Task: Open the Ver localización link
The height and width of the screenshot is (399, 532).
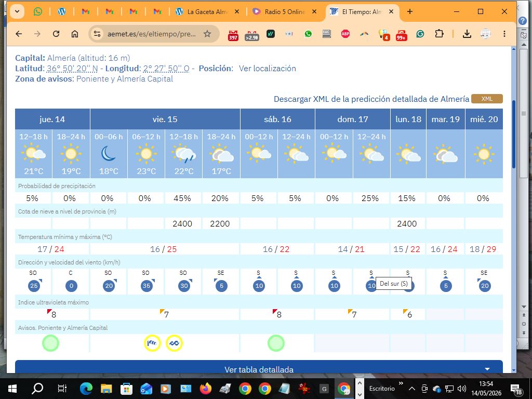Action: pos(268,68)
